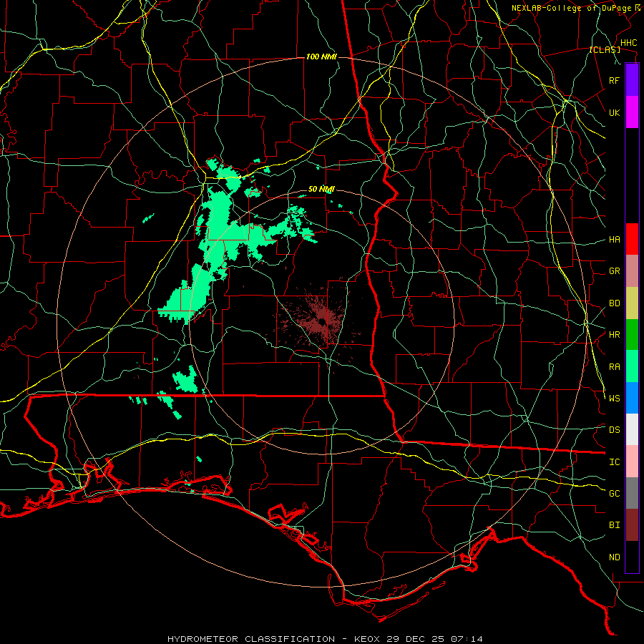
Task: Click the ND legend label
Action: tap(614, 557)
